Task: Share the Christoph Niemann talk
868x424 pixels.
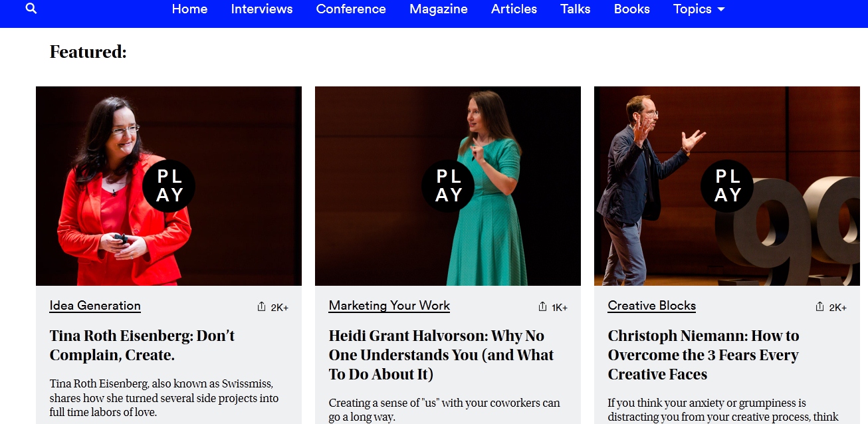Action: coord(831,307)
